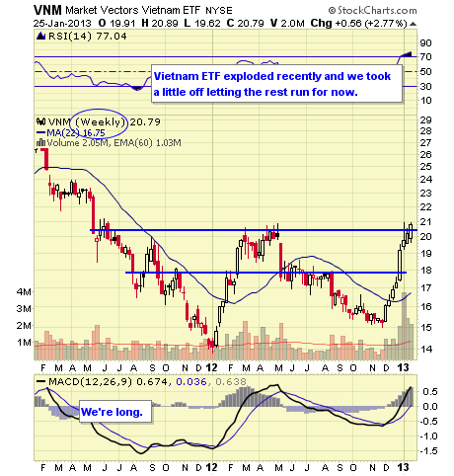This screenshot has height=476, width=454.
Task: Click the MACD black line legend marker
Action: [x=41, y=381]
